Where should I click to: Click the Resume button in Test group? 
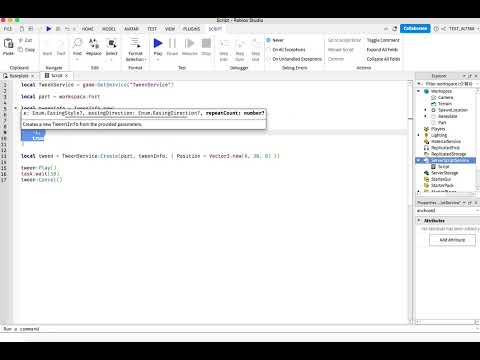coord(190,43)
